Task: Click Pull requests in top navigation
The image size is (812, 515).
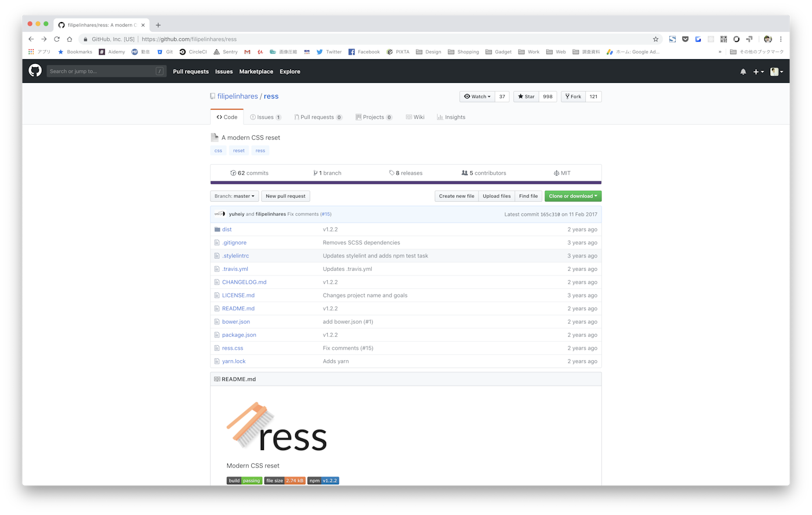Action: (x=191, y=72)
